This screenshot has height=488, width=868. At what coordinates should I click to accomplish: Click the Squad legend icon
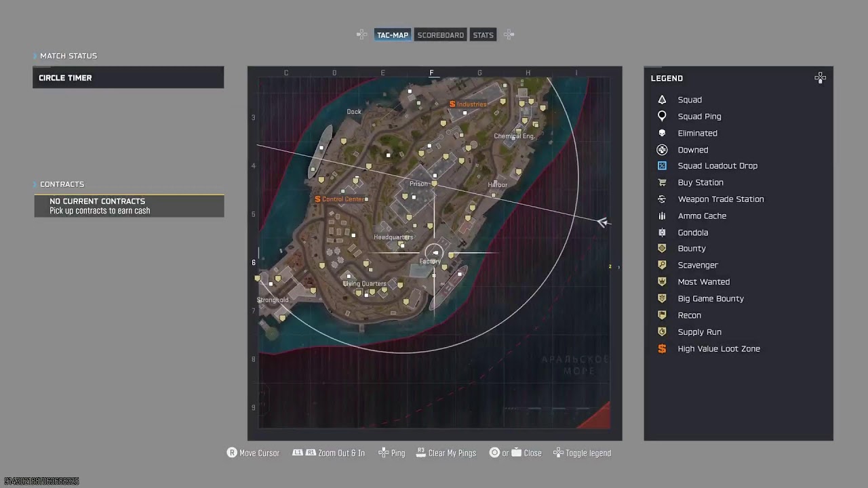pos(662,100)
